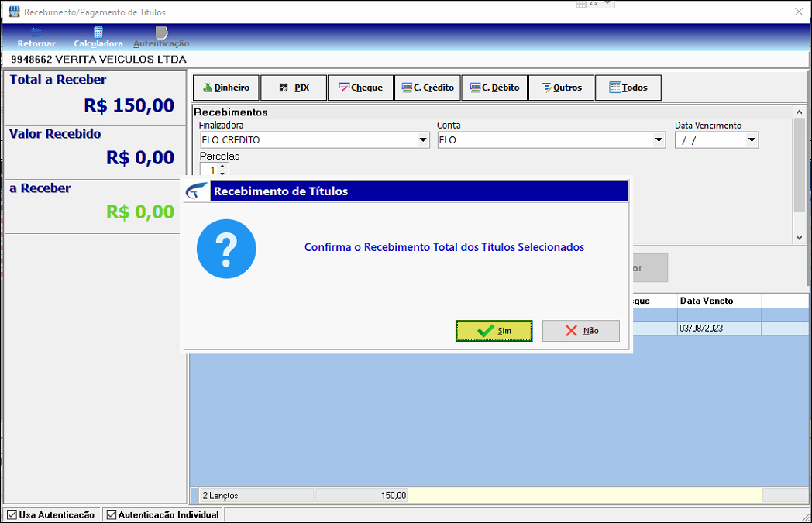Expand the Conta dropdown
This screenshot has width=812, height=523.
(x=659, y=139)
